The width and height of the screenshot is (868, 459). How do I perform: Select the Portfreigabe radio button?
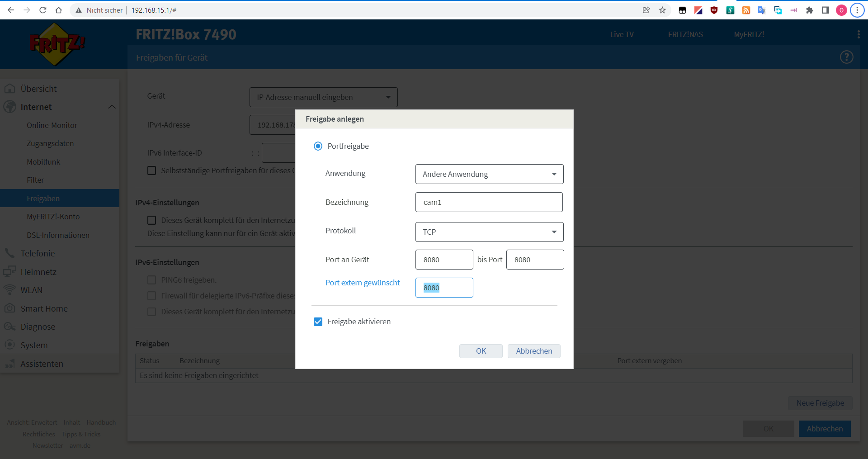tap(318, 146)
